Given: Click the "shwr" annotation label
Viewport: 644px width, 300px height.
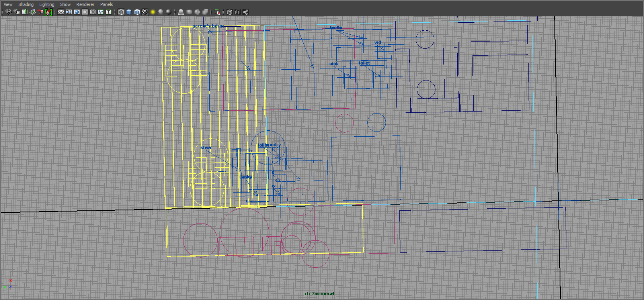Looking at the screenshot, I should [206, 147].
